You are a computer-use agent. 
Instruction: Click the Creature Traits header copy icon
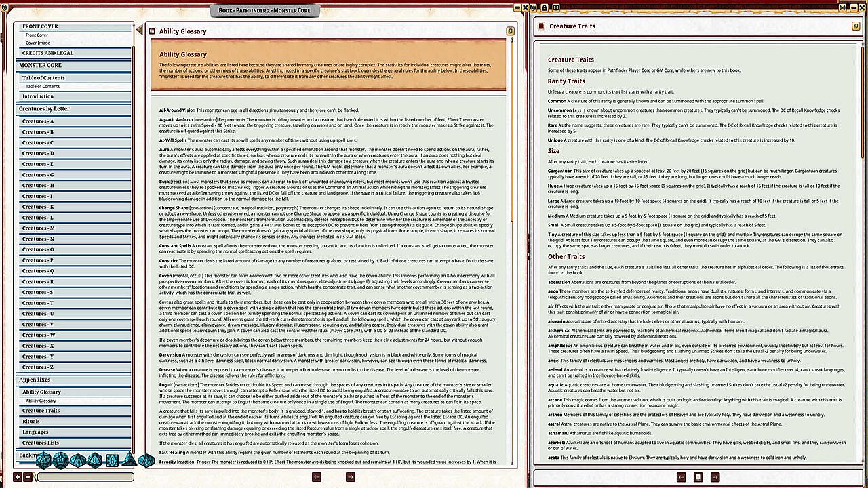pos(854,26)
